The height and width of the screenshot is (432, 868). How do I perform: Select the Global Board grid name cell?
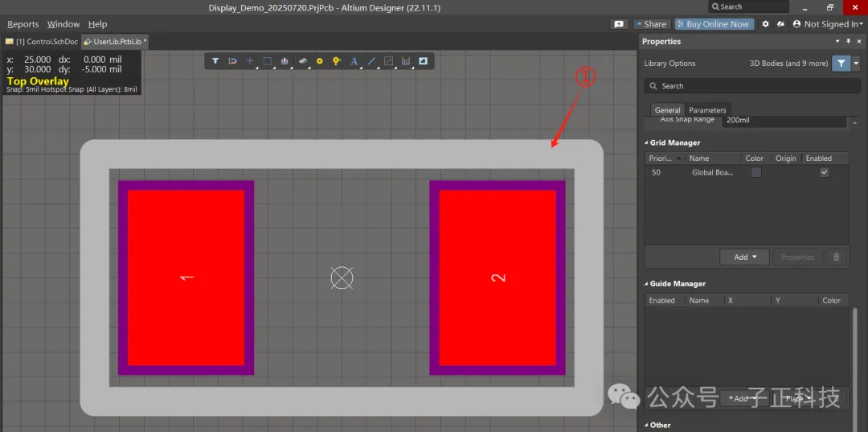click(713, 172)
